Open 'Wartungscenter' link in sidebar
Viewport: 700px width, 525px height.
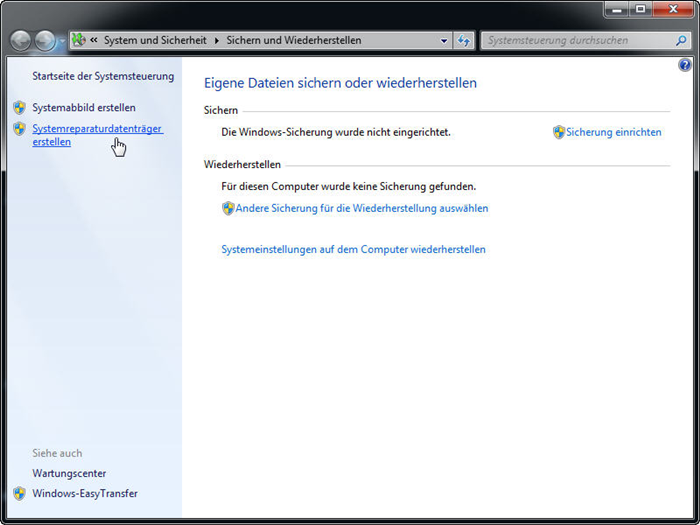(69, 473)
